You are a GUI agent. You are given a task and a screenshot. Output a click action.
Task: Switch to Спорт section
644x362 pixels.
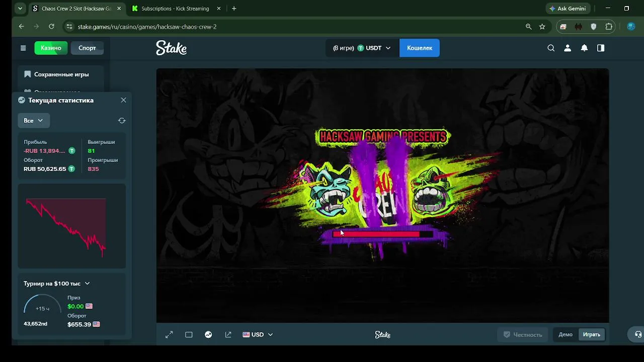87,48
